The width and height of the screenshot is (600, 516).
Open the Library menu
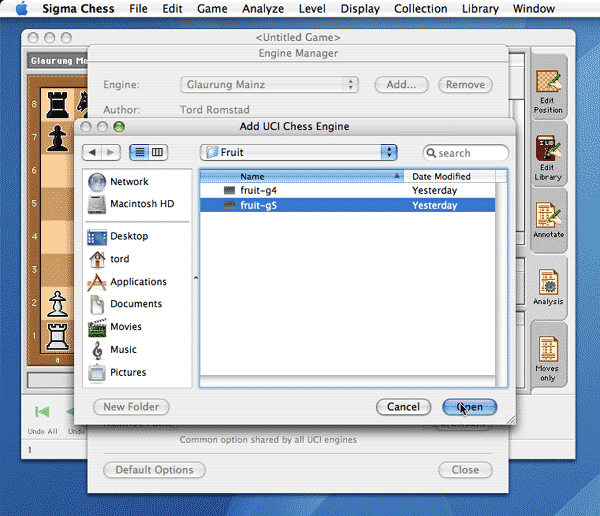point(480,8)
